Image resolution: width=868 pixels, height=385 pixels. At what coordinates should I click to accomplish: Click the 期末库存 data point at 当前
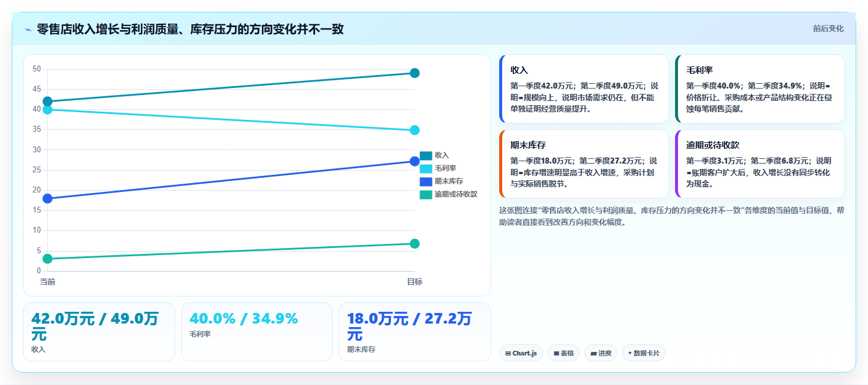(x=48, y=198)
